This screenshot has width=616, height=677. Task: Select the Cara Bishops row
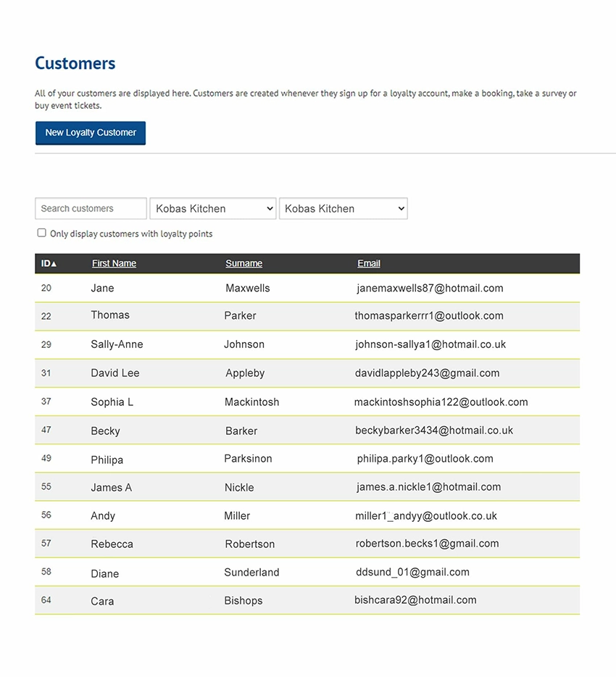[307, 600]
